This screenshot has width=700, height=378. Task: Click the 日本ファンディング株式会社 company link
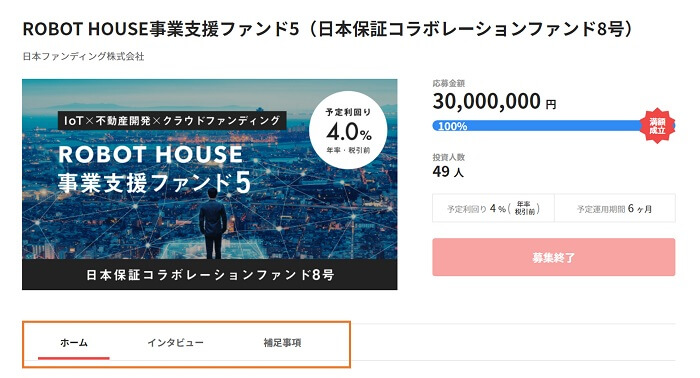[83, 56]
